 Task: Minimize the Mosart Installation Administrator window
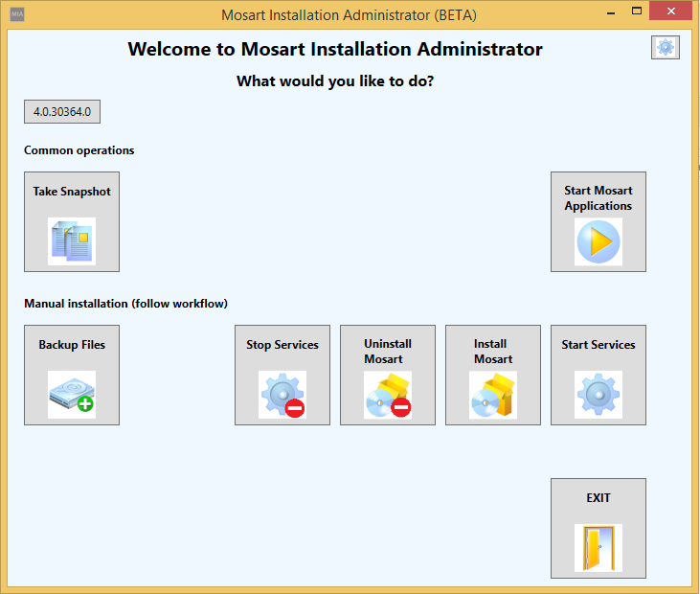611,13
